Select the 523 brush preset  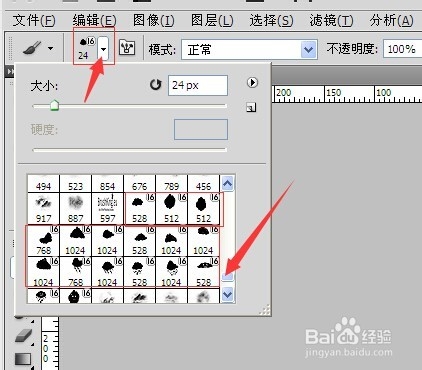[75, 184]
